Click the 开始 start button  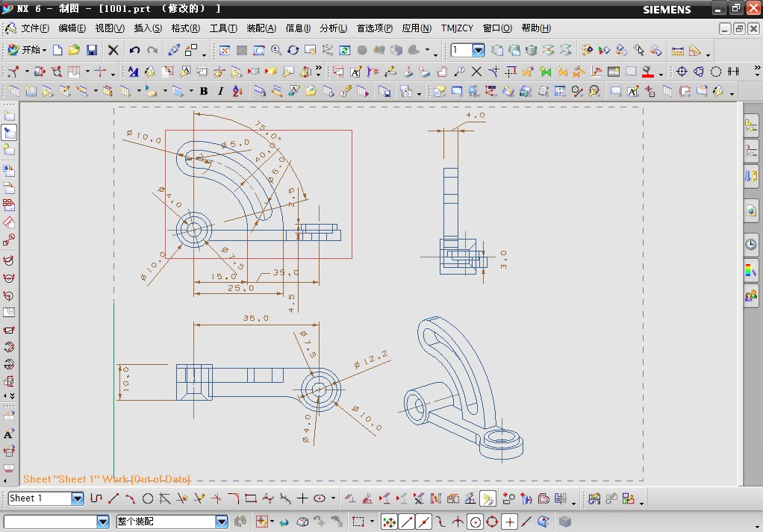pos(27,50)
